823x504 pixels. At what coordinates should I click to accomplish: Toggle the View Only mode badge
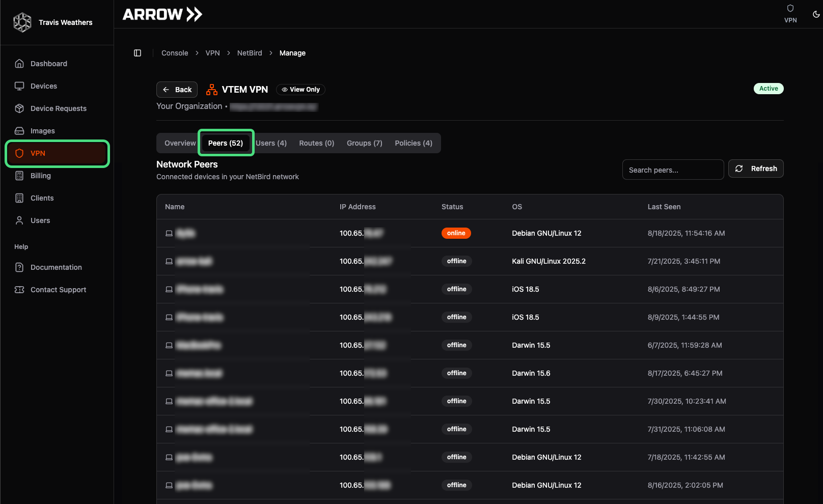click(x=300, y=89)
